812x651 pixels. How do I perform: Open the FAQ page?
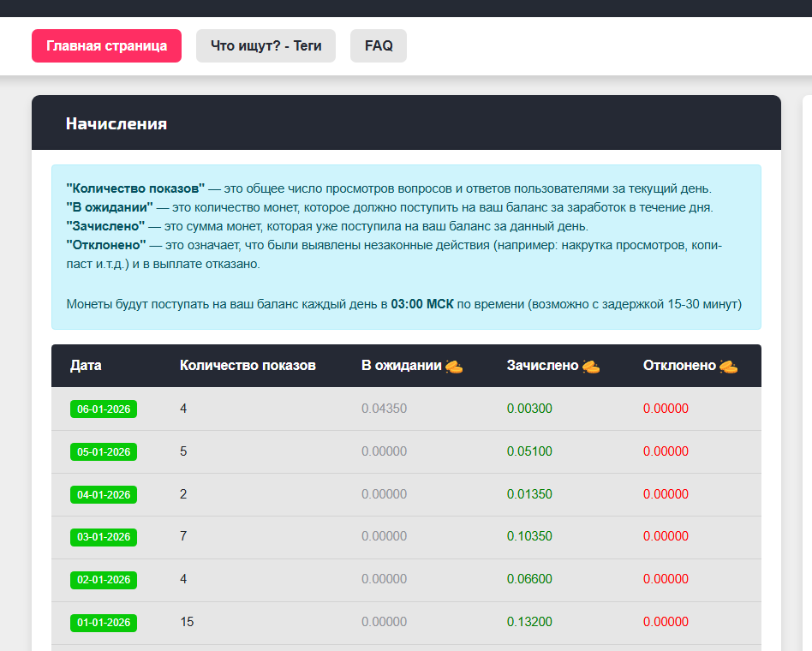[x=379, y=46]
